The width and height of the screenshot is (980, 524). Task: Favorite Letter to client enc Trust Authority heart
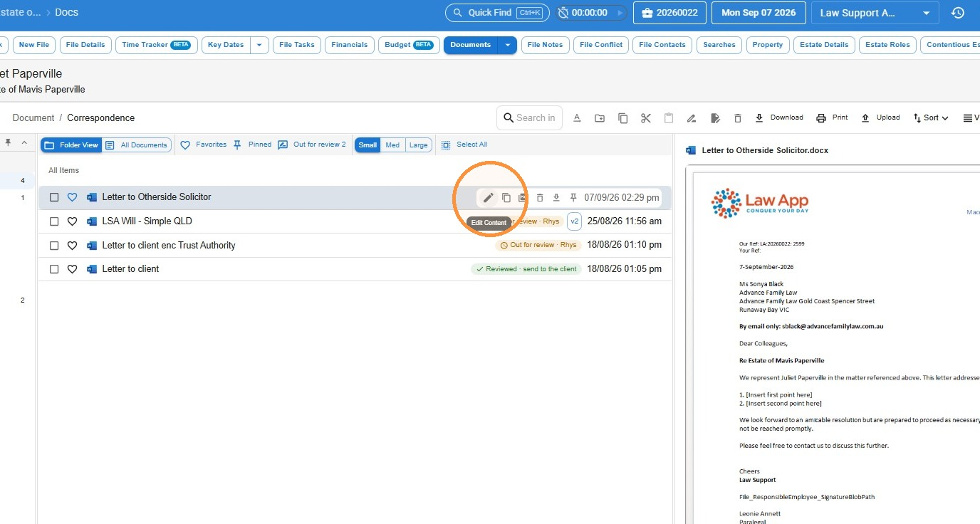click(x=72, y=246)
